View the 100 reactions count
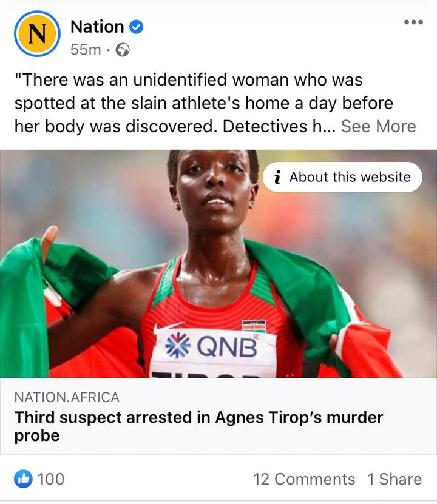 51,479
